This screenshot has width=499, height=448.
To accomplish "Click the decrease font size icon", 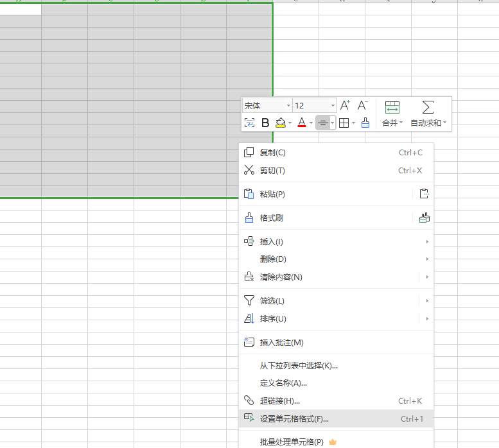I will [x=362, y=106].
